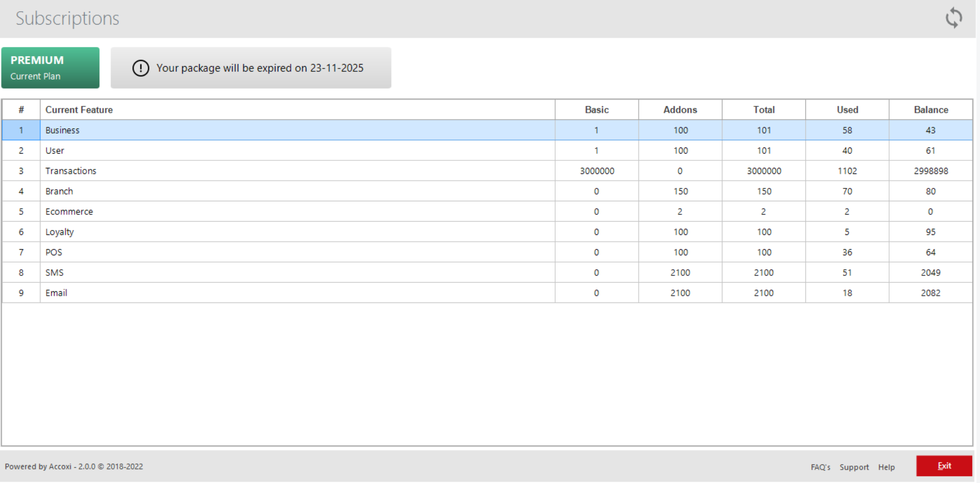The width and height of the screenshot is (980, 483).
Task: Click the POS Balance value 64
Action: tap(931, 252)
